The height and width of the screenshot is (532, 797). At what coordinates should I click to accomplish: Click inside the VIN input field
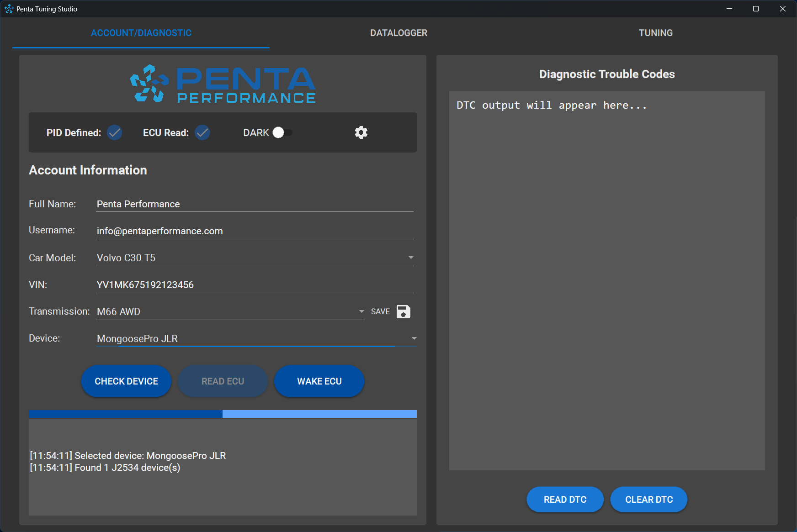pos(254,284)
